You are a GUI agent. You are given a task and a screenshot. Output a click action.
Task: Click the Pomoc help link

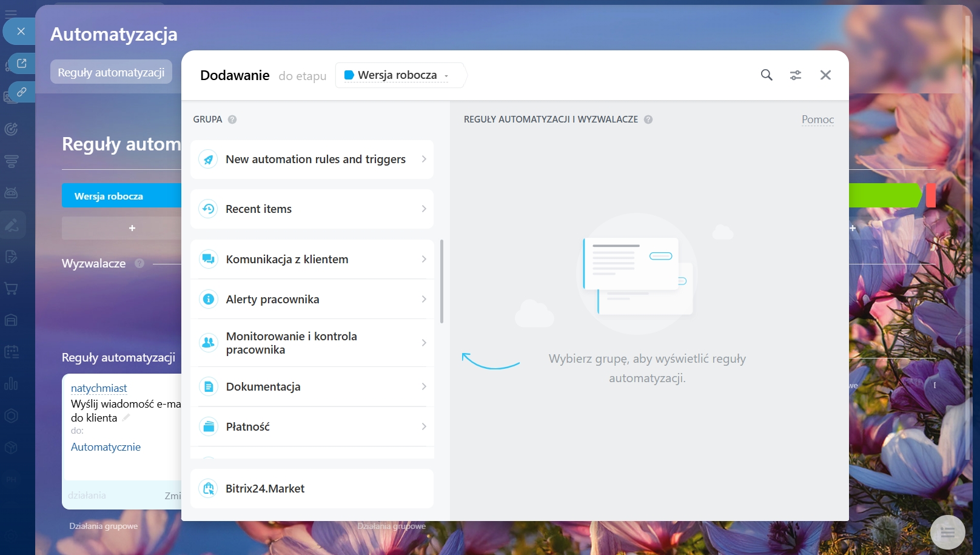click(817, 119)
